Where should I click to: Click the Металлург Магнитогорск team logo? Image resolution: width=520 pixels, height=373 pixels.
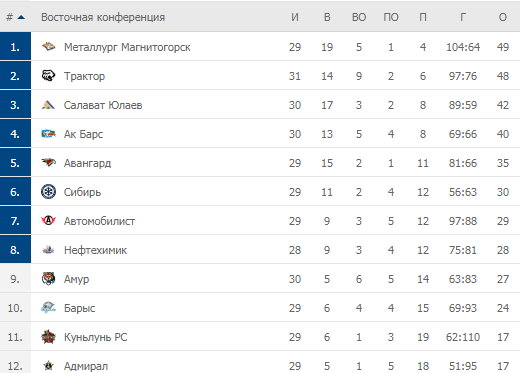[x=48, y=47]
